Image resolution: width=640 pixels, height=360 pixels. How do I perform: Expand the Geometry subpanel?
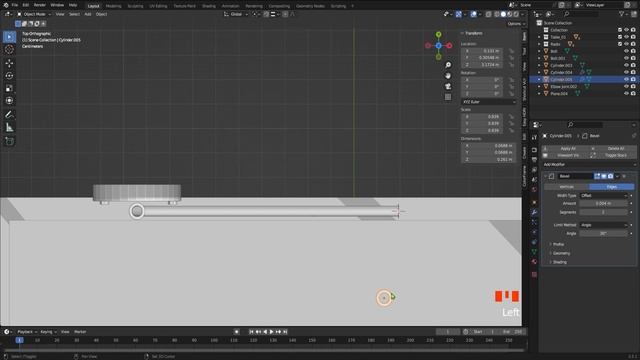[561, 253]
